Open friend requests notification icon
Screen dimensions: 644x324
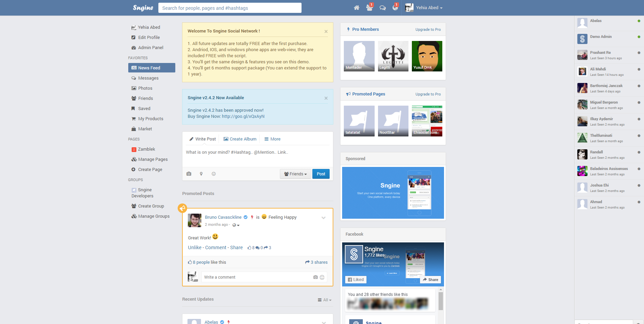pos(369,8)
